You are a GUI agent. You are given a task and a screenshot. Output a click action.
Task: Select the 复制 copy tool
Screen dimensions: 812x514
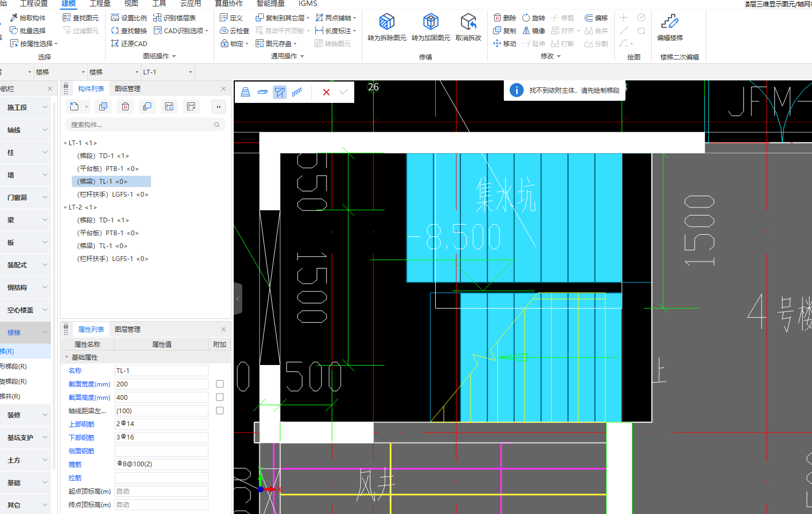click(x=505, y=31)
